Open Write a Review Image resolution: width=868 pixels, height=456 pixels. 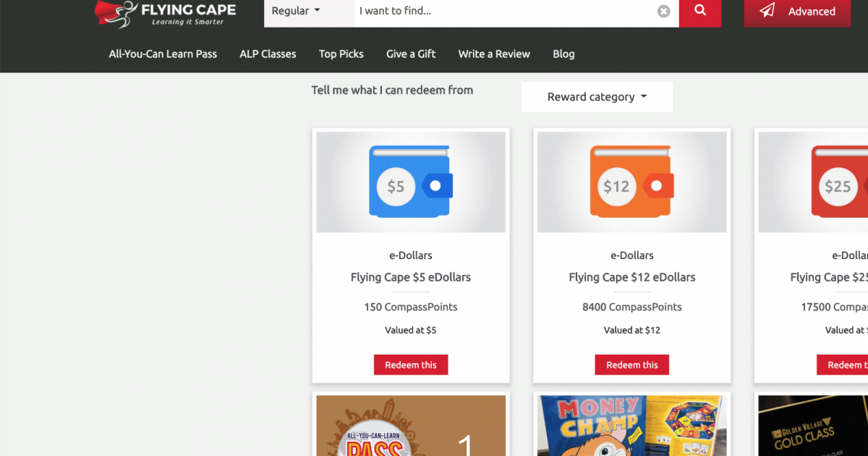pyautogui.click(x=494, y=54)
